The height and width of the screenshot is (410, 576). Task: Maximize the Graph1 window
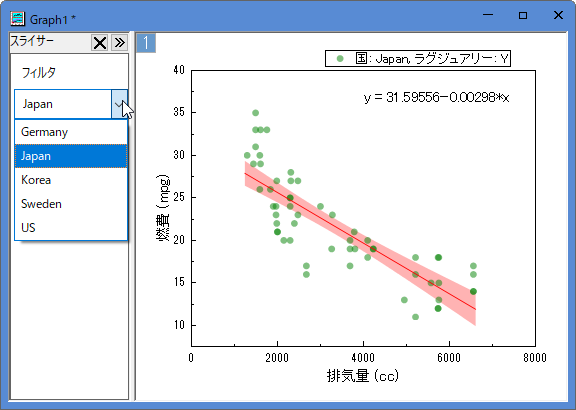click(x=523, y=15)
